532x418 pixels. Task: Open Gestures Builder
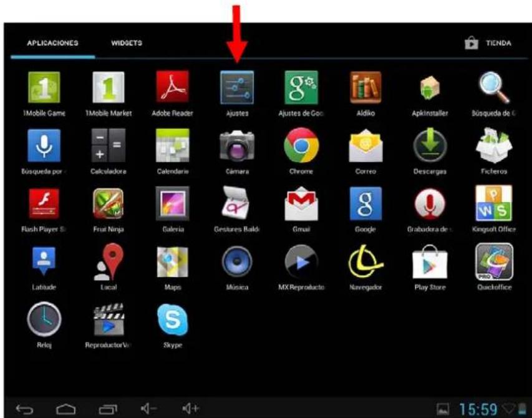236,203
